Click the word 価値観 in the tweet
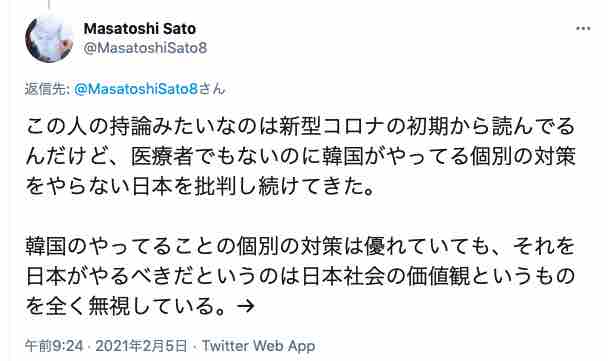The image size is (608, 361). [438, 276]
